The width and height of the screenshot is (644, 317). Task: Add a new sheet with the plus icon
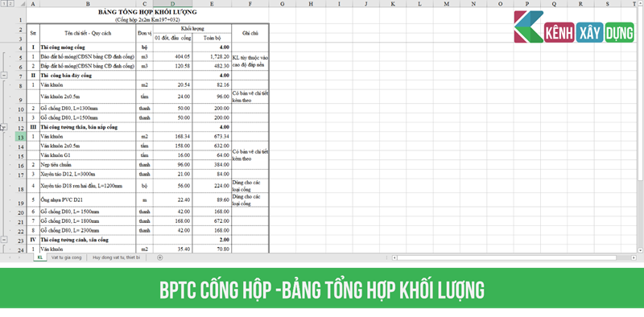tap(159, 257)
